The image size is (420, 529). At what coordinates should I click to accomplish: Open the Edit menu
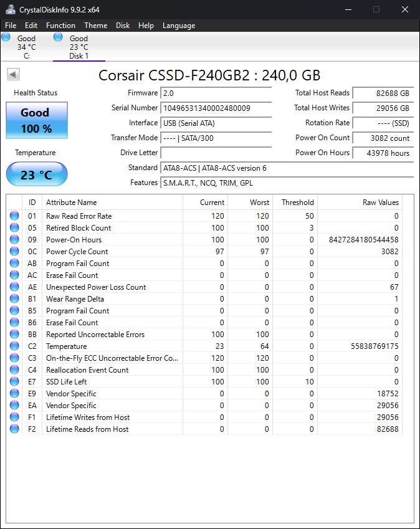31,26
